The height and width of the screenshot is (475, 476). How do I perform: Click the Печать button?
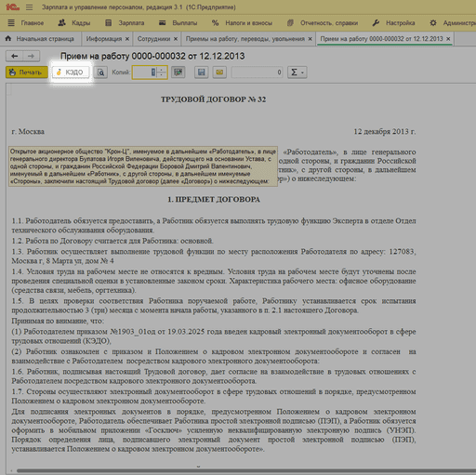pyautogui.click(x=27, y=73)
